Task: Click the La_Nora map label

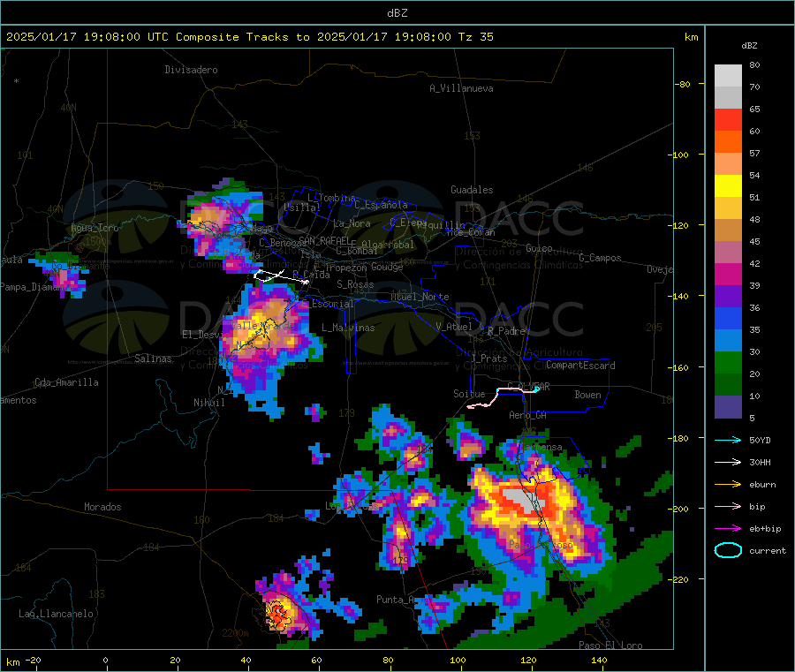Action: click(352, 223)
